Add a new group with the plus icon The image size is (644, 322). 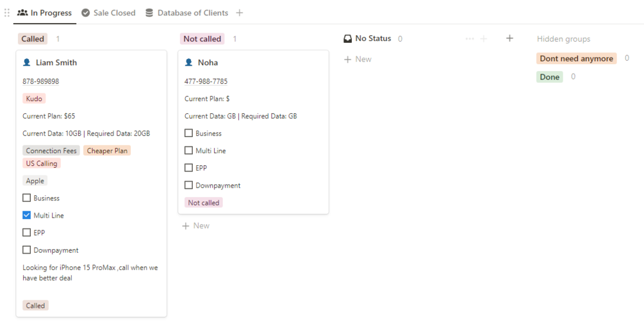point(509,38)
